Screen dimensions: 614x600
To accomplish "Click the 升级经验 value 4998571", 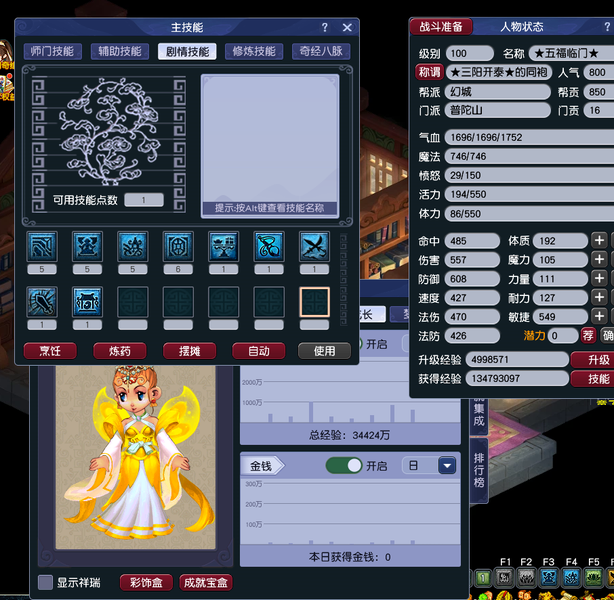I will 517,360.
